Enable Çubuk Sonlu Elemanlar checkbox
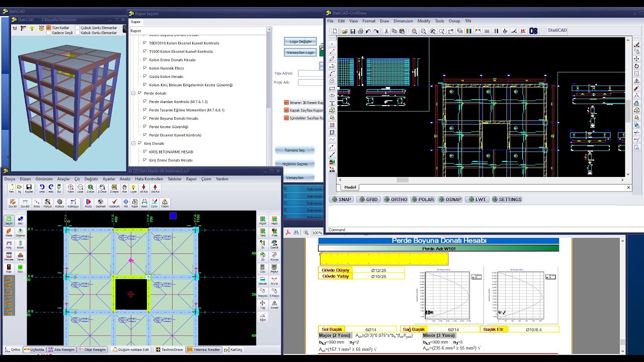644x362 pixels. pos(77,28)
